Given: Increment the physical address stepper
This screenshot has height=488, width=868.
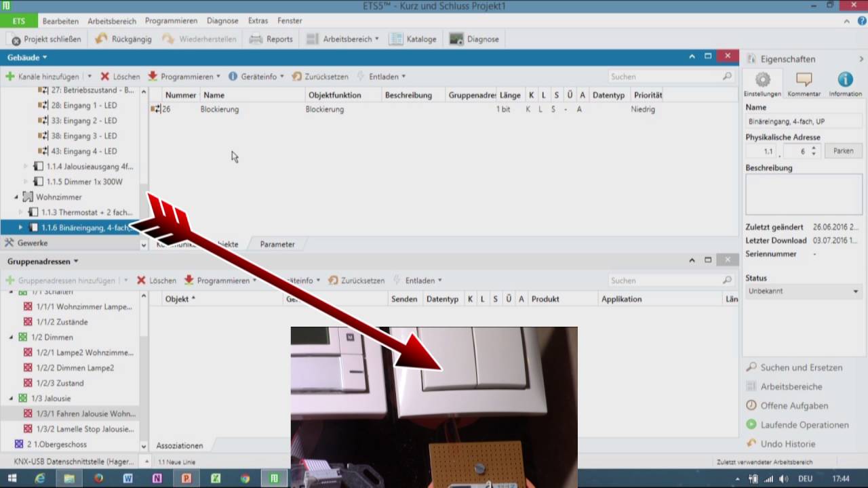Looking at the screenshot, I should pos(814,148).
